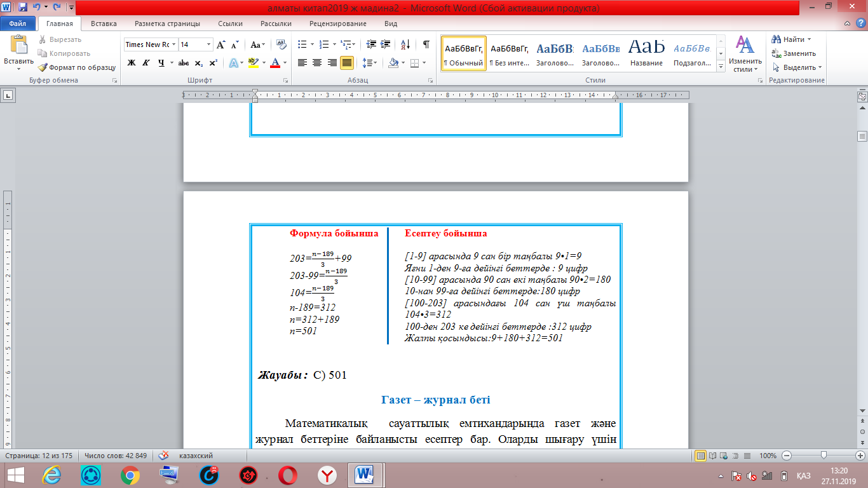Open the proofing errors status icon
Viewport: 868px width, 488px height.
(x=164, y=456)
